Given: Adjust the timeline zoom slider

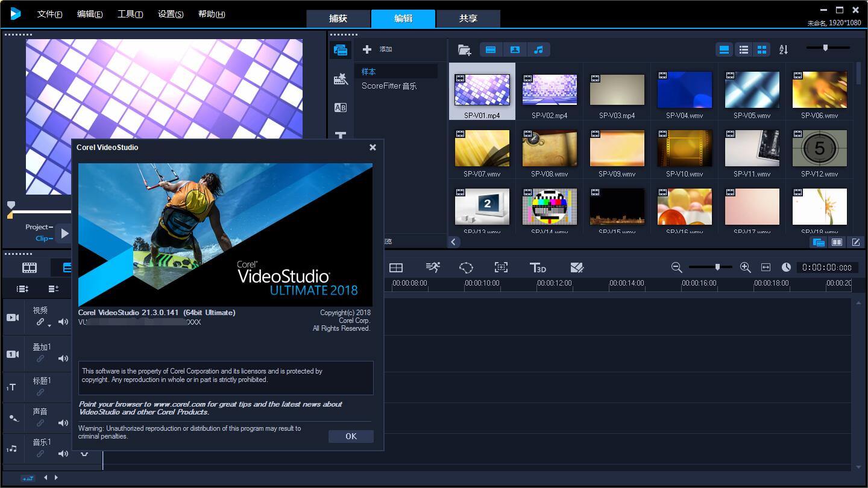Looking at the screenshot, I should pyautogui.click(x=717, y=267).
